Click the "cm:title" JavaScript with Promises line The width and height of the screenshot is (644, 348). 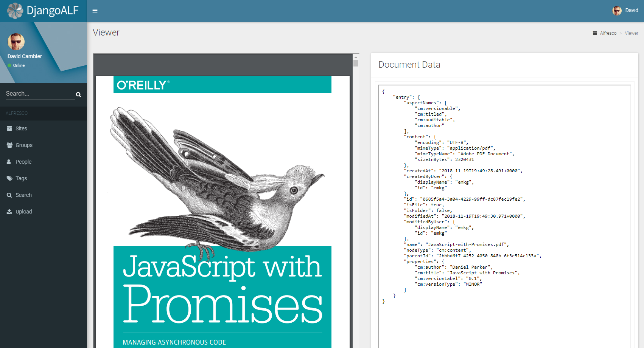pos(467,273)
